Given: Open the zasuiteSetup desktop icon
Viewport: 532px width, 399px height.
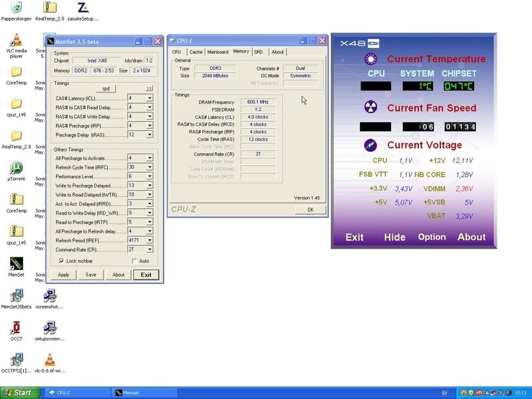Looking at the screenshot, I should (82, 8).
